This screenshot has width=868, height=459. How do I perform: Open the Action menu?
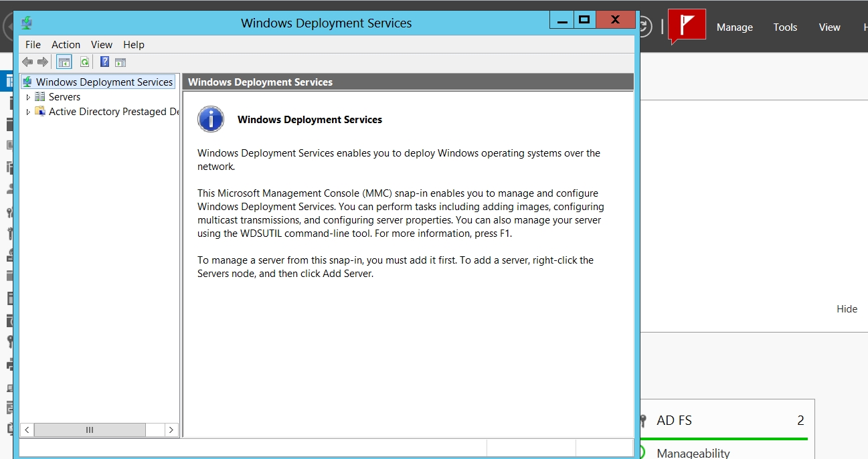point(66,45)
